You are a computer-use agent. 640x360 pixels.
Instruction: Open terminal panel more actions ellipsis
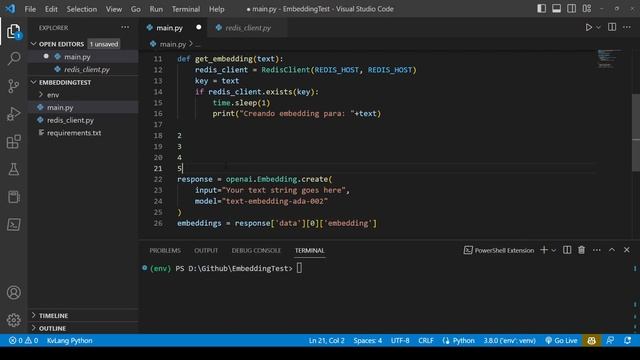(597, 250)
